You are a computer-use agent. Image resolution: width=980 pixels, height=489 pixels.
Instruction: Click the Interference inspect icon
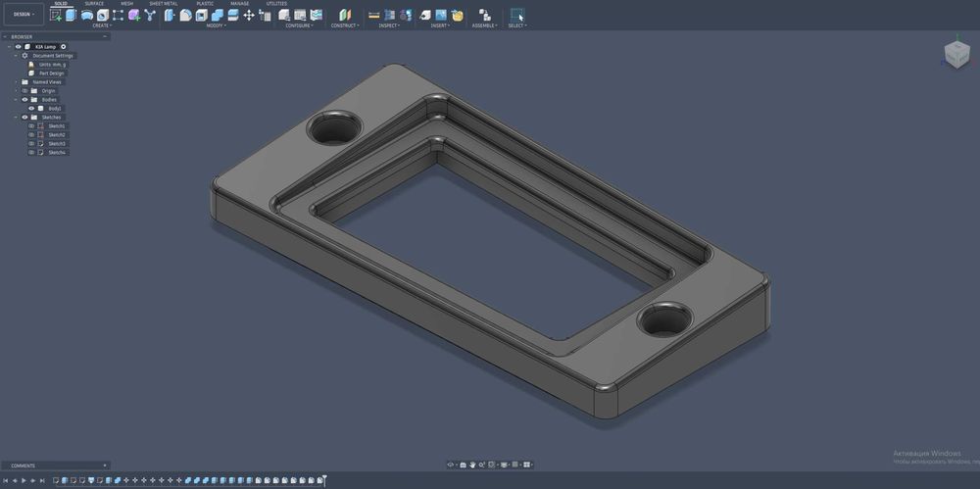(x=390, y=15)
